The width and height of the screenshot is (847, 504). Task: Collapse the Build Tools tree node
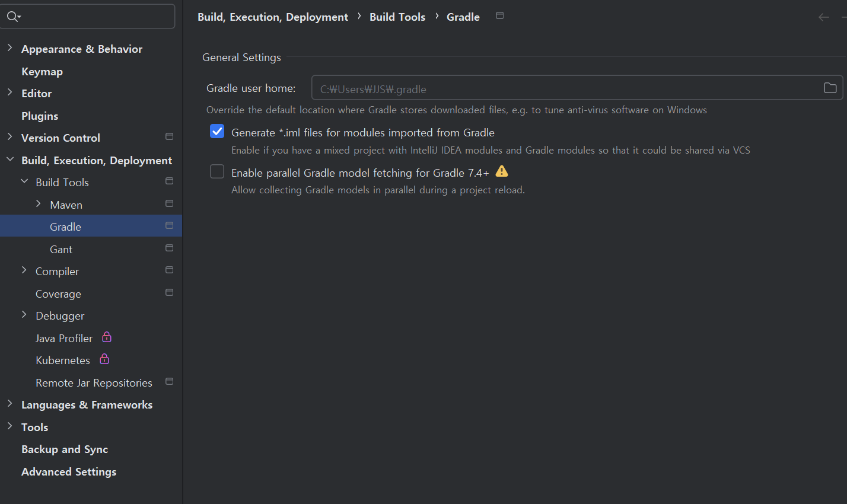tap(24, 181)
